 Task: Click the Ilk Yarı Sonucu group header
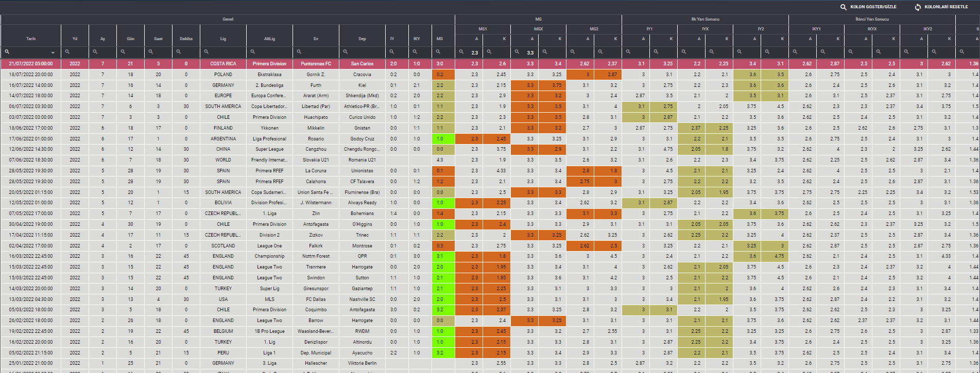point(705,20)
